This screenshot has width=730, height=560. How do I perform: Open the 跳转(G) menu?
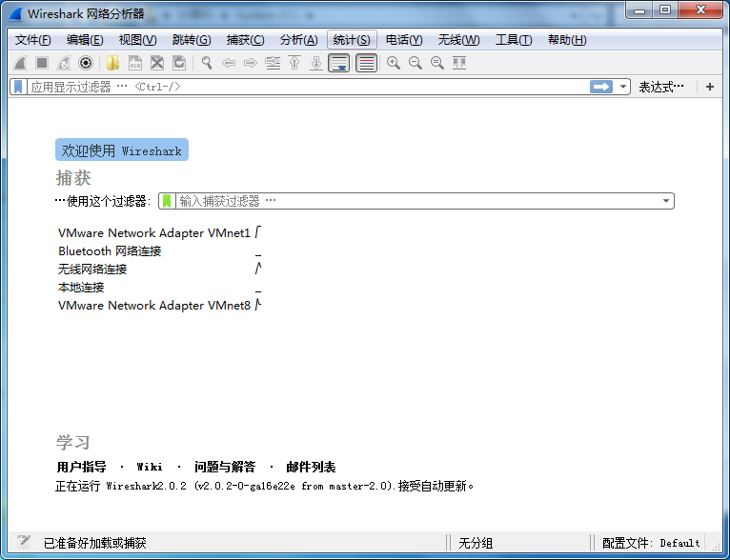(192, 40)
